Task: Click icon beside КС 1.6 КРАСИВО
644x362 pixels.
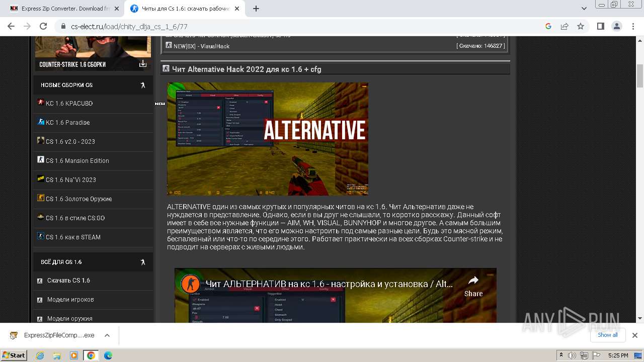Action: tap(41, 103)
